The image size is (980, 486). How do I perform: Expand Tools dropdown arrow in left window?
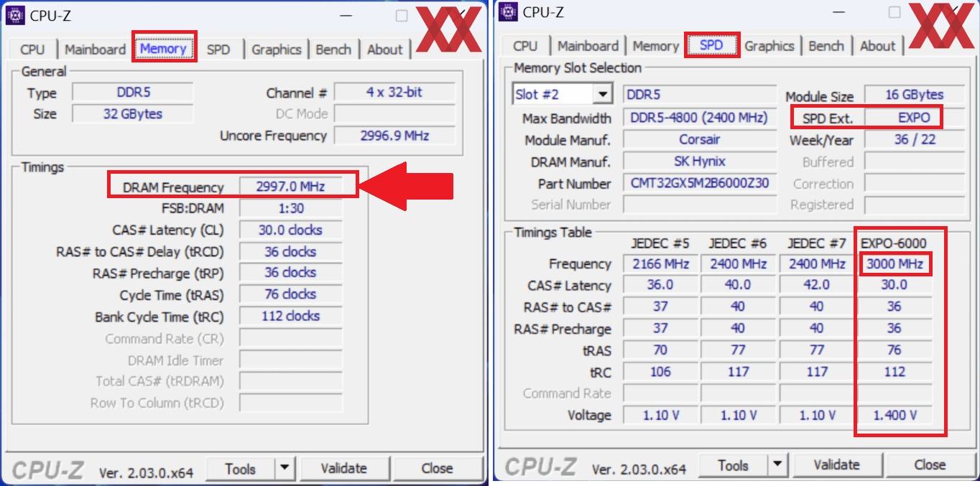coord(285,469)
